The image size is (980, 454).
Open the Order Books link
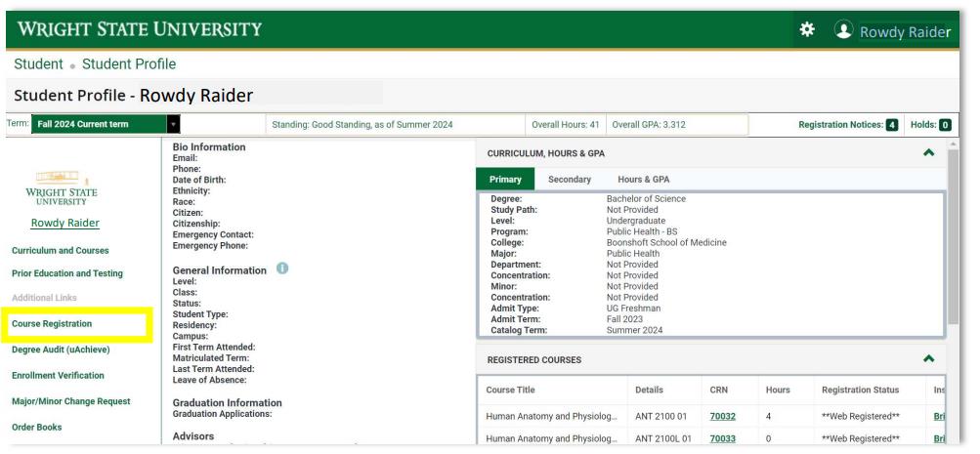pos(37,427)
